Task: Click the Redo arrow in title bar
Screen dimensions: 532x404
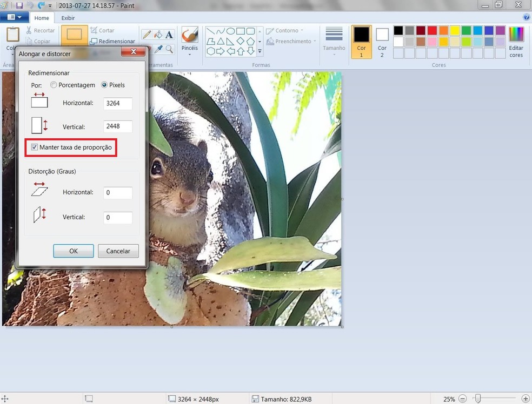Action: click(41, 5)
